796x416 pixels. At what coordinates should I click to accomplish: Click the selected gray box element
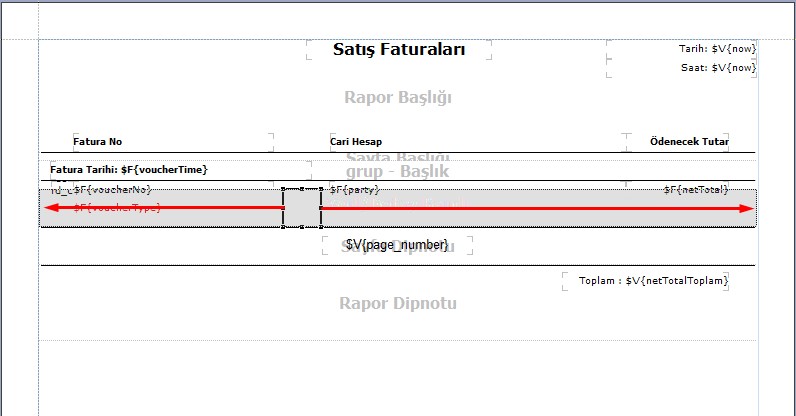pyautogui.click(x=302, y=208)
